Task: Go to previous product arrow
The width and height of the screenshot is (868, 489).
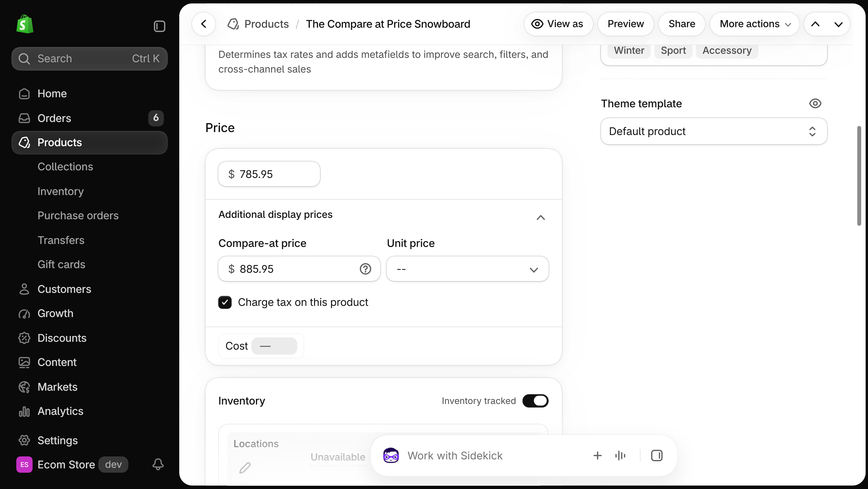Action: (815, 24)
